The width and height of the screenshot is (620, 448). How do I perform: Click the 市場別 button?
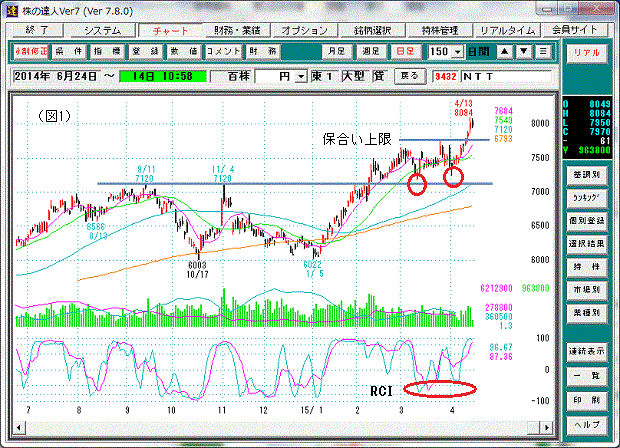(587, 290)
